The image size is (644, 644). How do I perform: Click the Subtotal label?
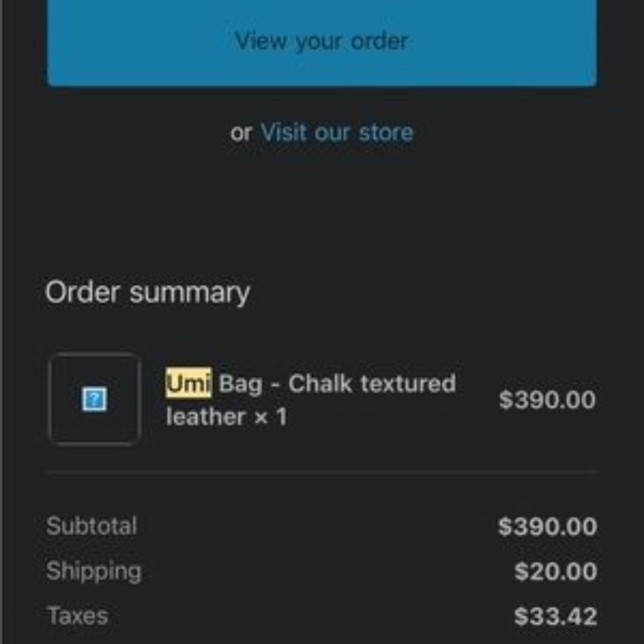[92, 526]
